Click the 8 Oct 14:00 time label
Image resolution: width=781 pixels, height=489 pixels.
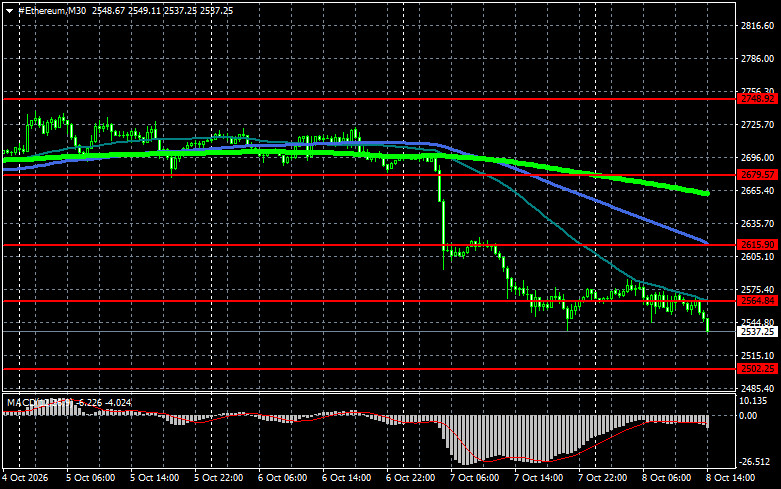(731, 478)
